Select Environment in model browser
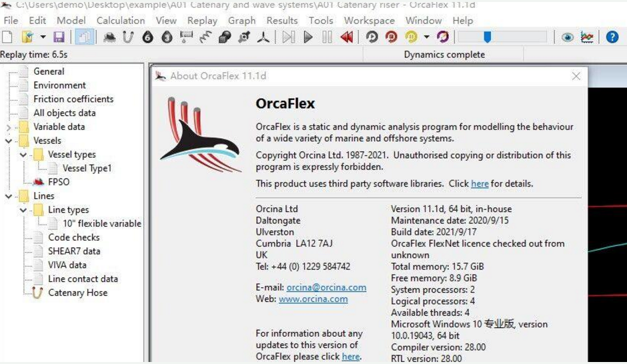627x364 pixels. coord(59,85)
